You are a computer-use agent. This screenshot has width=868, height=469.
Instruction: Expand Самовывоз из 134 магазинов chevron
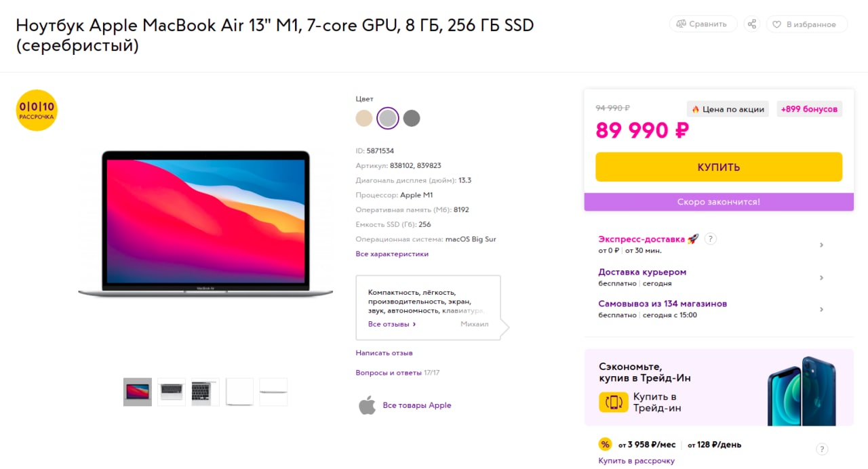pos(821,309)
